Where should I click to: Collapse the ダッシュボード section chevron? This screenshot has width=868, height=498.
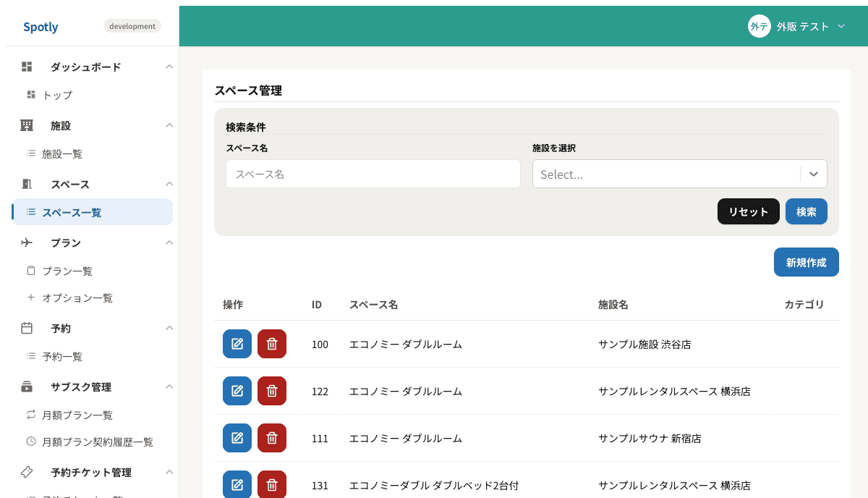coord(169,67)
